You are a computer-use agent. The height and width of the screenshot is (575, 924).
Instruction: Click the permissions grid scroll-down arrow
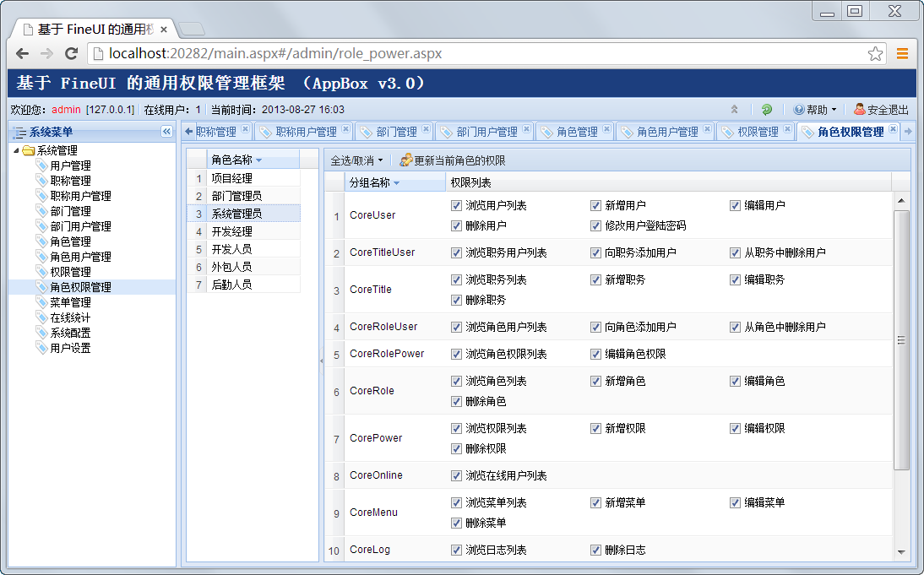[x=901, y=552]
